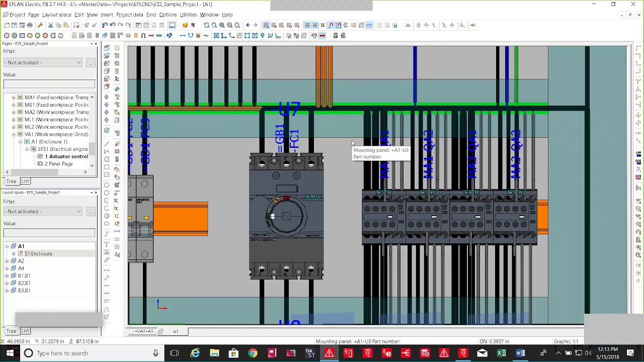
Task: Click the red bar icon in the second toolbar
Action: coord(323,35)
